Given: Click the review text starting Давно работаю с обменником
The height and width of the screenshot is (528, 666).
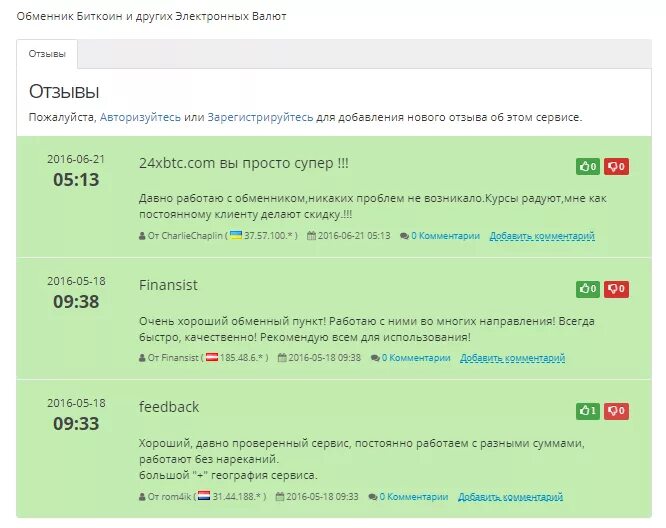Looking at the screenshot, I should pyautogui.click(x=373, y=206).
